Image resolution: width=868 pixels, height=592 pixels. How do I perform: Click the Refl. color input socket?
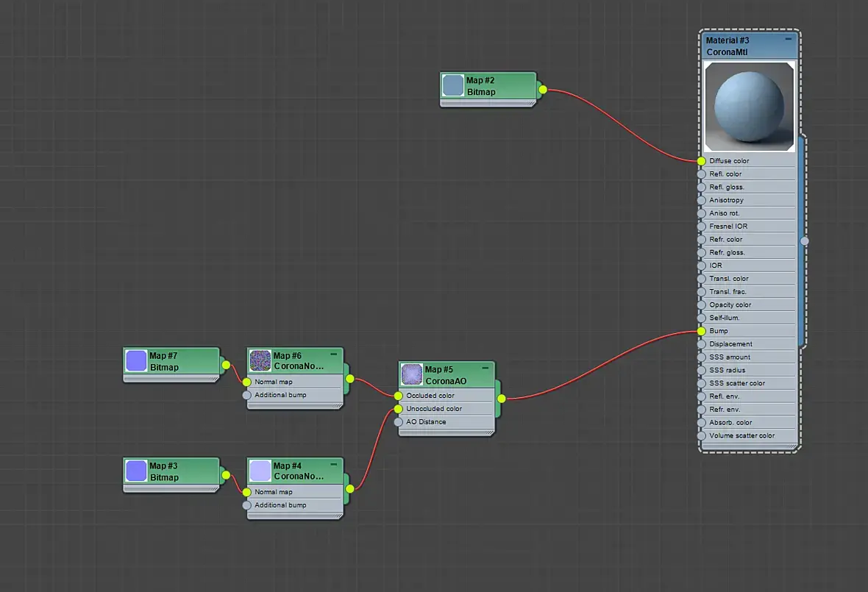(701, 174)
